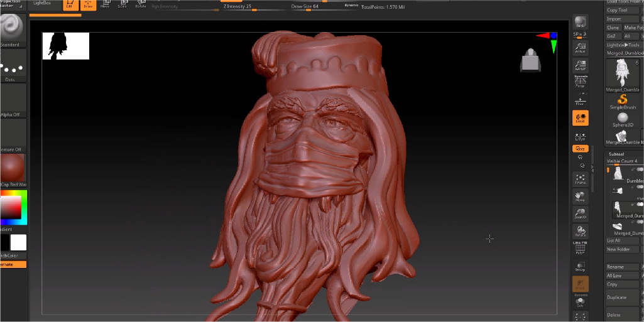Click the Clone button
644x322 pixels.
613,28
